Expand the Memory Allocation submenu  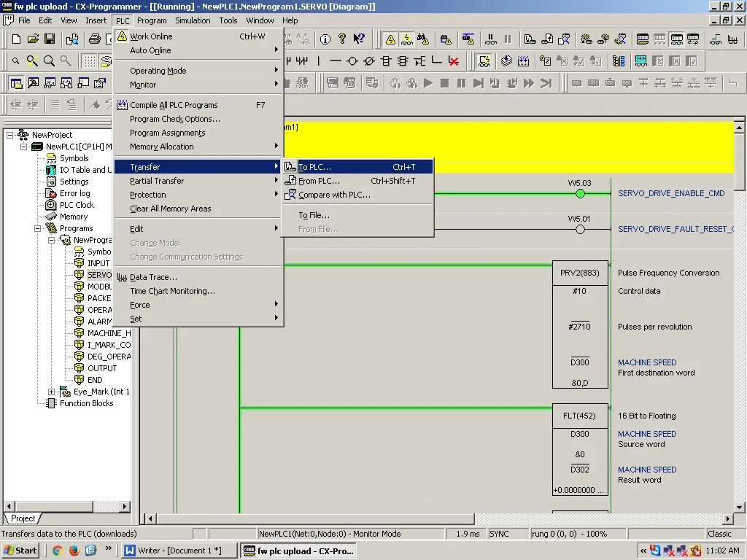(x=198, y=146)
